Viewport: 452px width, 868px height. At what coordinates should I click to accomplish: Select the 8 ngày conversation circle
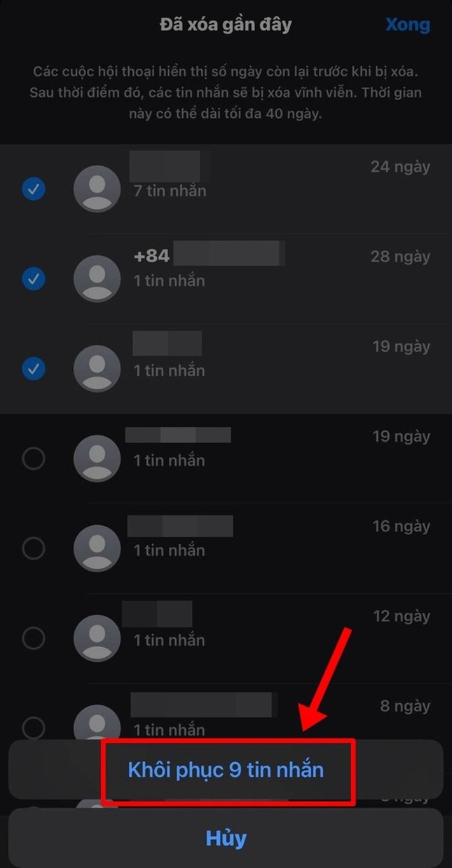34,728
